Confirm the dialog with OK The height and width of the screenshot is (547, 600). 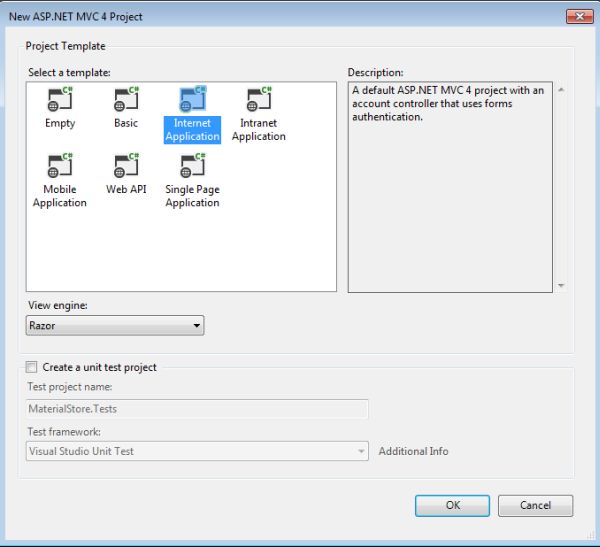pos(452,506)
